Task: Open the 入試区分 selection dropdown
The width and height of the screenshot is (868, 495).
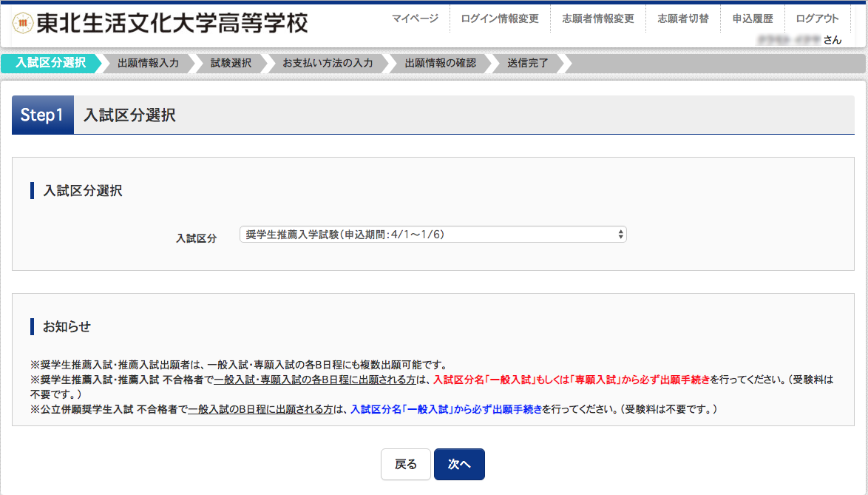Action: click(x=433, y=234)
